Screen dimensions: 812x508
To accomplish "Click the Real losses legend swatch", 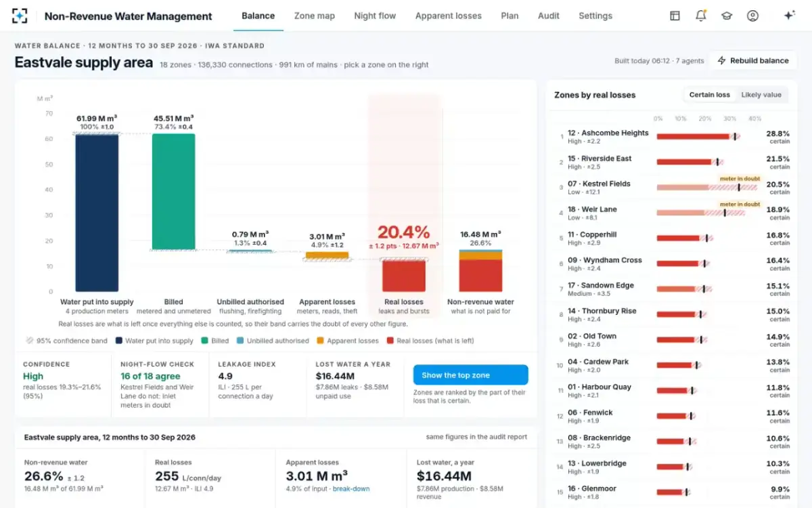I will tap(390, 341).
